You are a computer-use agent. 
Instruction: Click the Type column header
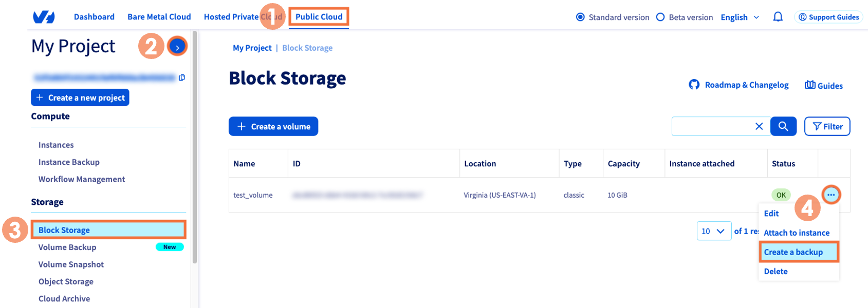572,164
